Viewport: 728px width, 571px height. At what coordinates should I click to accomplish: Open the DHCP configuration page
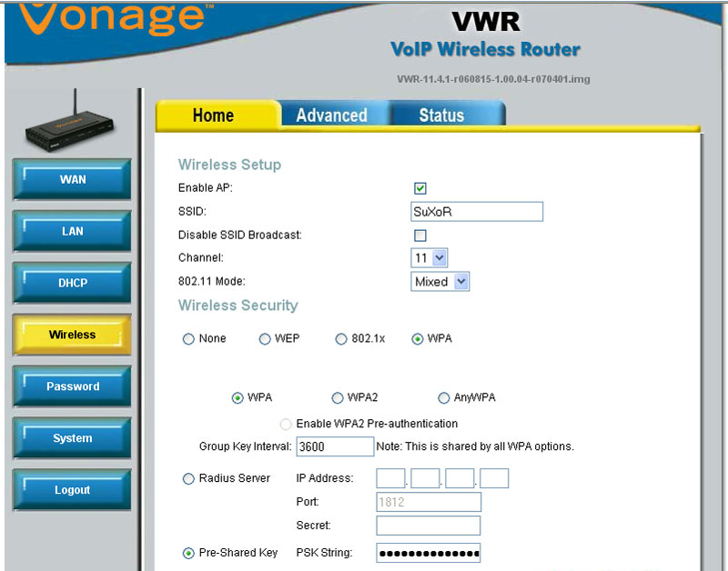(x=71, y=283)
